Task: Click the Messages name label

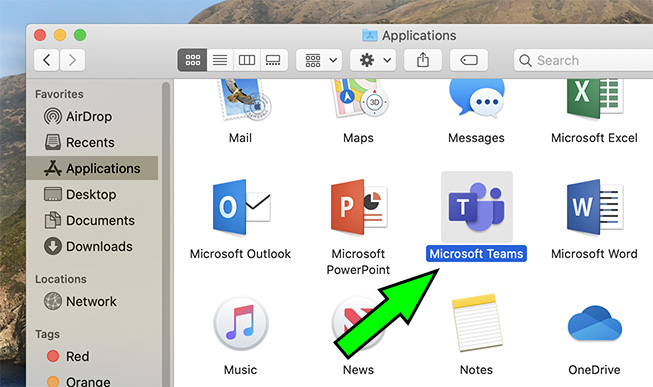Action: pos(476,138)
